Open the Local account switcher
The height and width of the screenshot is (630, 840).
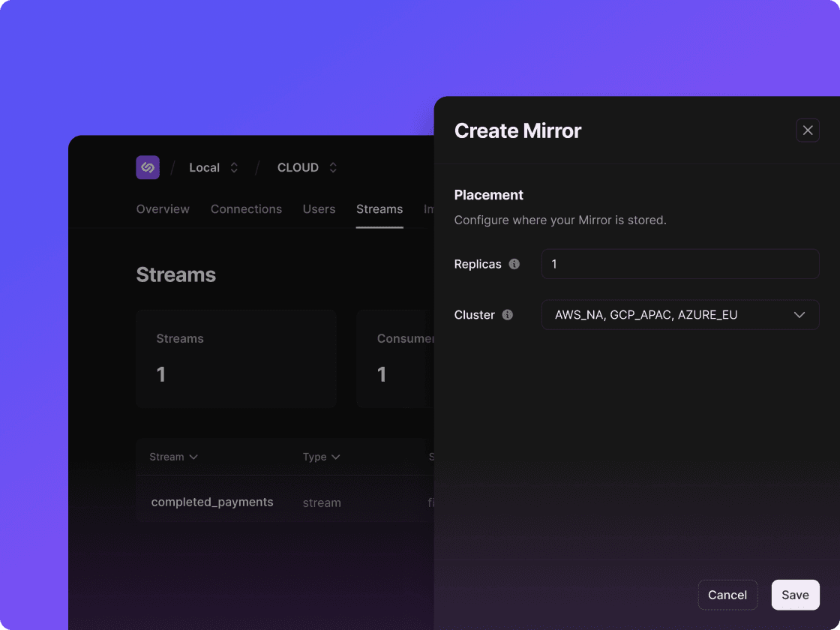213,168
